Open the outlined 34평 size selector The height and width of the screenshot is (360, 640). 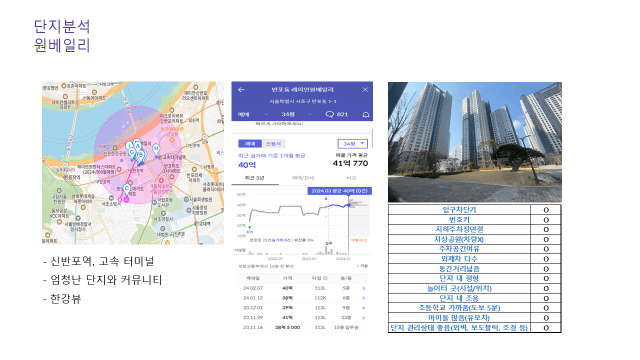point(353,144)
